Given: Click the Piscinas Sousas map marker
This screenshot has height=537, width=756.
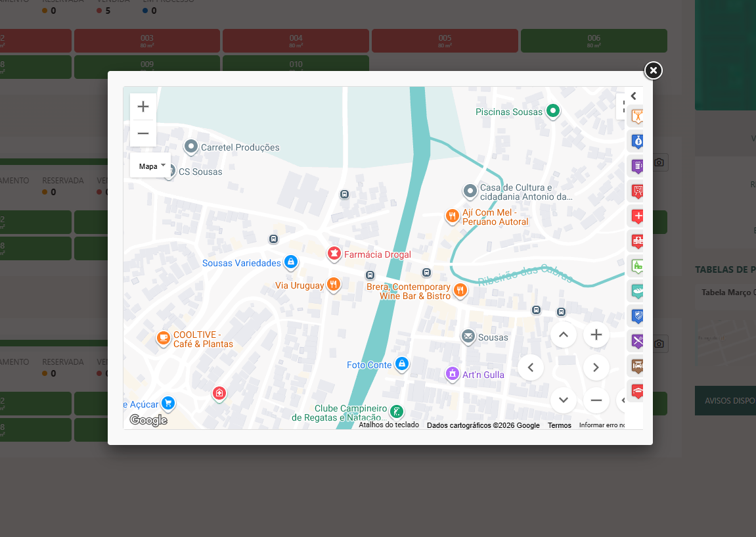Looking at the screenshot, I should click(x=553, y=111).
